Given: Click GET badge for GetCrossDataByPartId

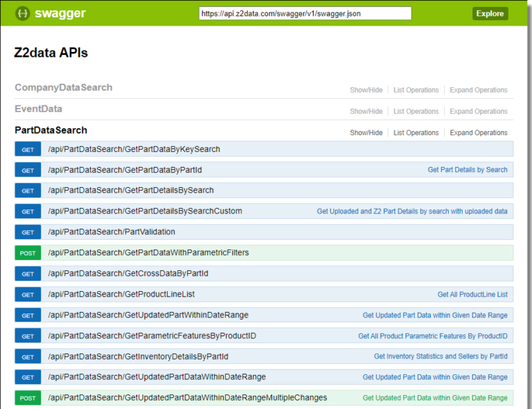Looking at the screenshot, I should click(28, 274).
